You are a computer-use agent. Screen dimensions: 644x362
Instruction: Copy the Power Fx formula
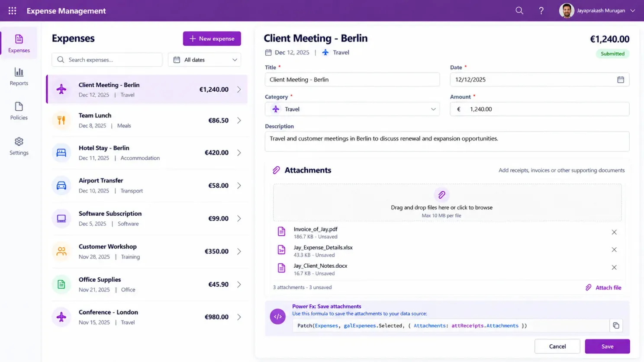point(616,326)
